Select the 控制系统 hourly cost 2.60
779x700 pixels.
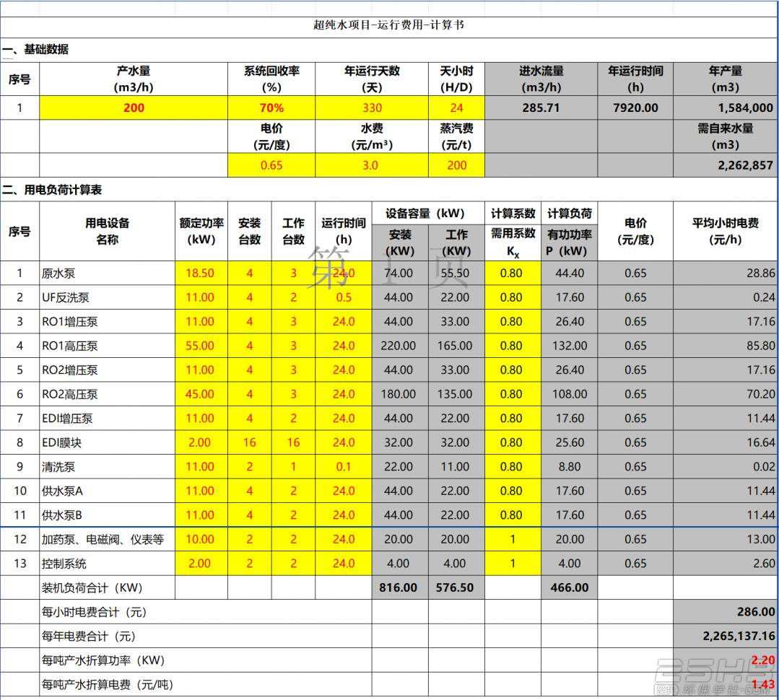(726, 564)
